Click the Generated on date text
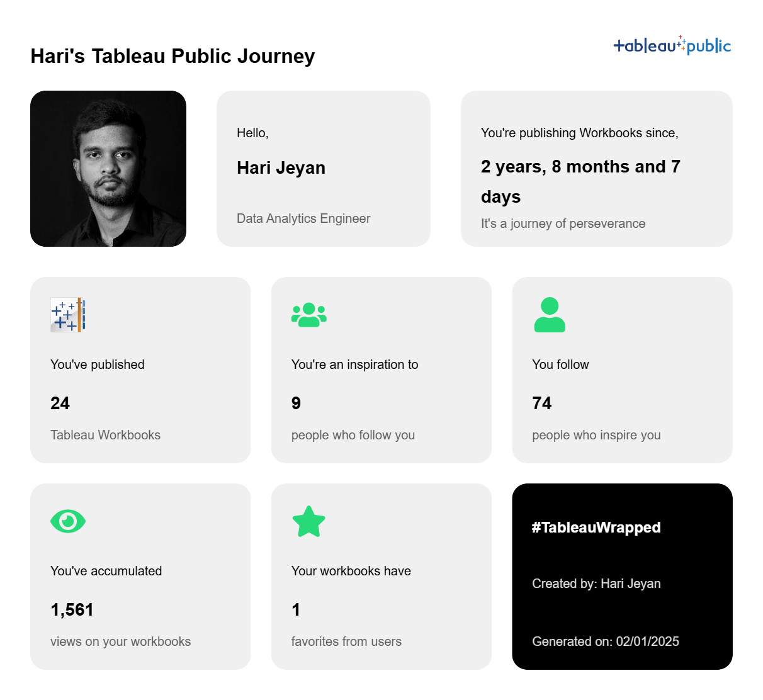Image resolution: width=763 pixels, height=700 pixels. 606,641
